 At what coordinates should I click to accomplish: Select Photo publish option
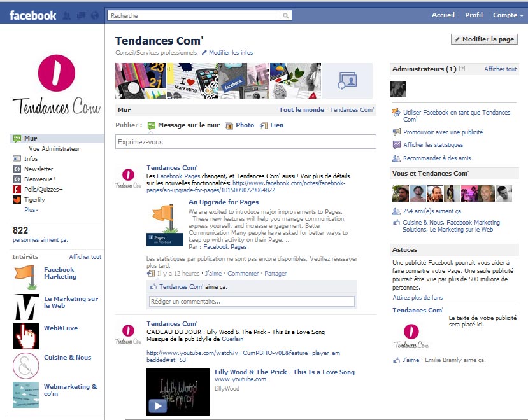click(x=239, y=125)
